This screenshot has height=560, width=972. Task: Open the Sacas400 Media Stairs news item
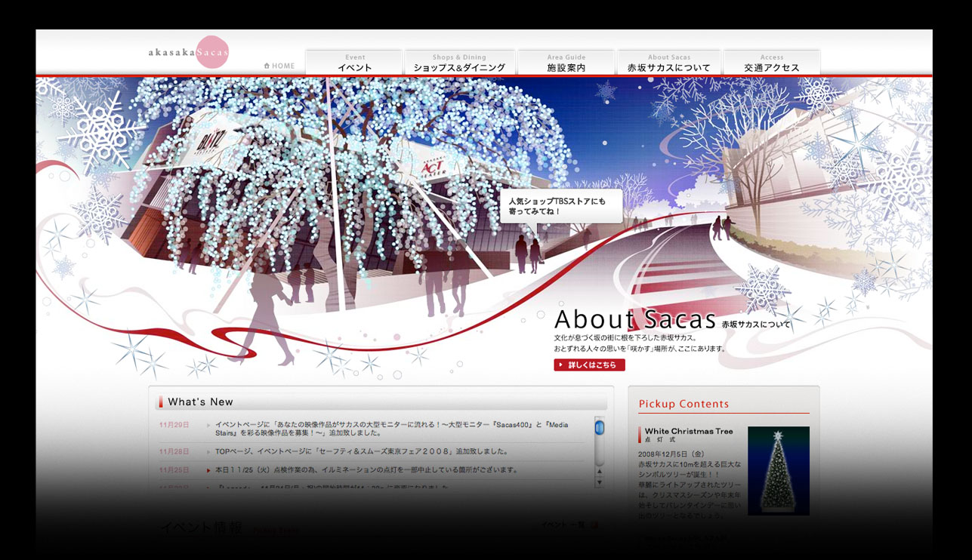[x=392, y=429]
